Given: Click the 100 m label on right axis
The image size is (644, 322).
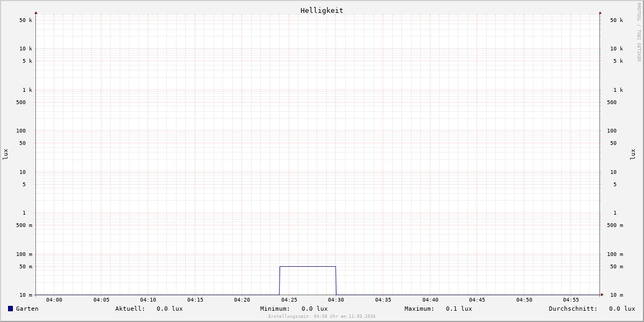Looking at the screenshot, I should (615, 254).
